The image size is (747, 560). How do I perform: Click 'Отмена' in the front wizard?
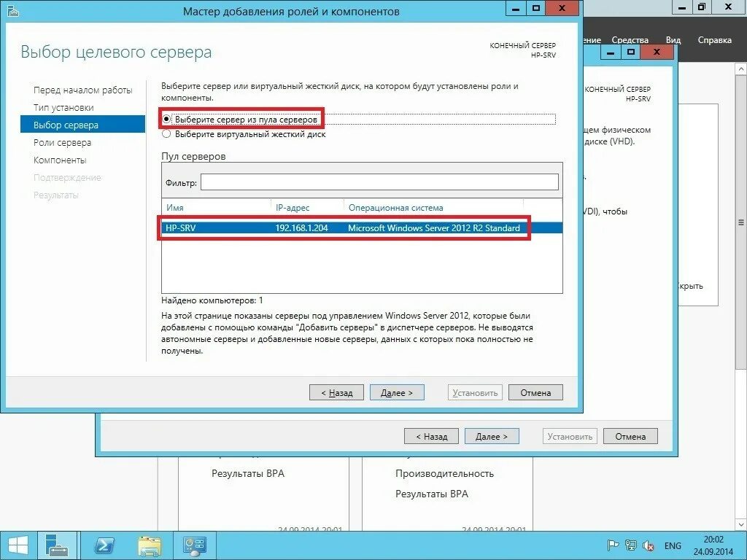tap(535, 392)
